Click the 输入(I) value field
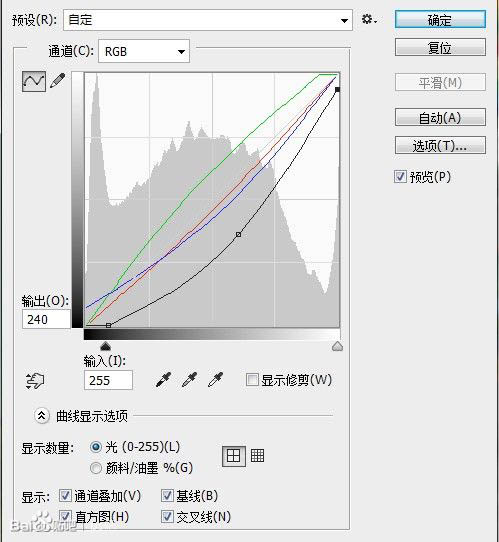 108,380
